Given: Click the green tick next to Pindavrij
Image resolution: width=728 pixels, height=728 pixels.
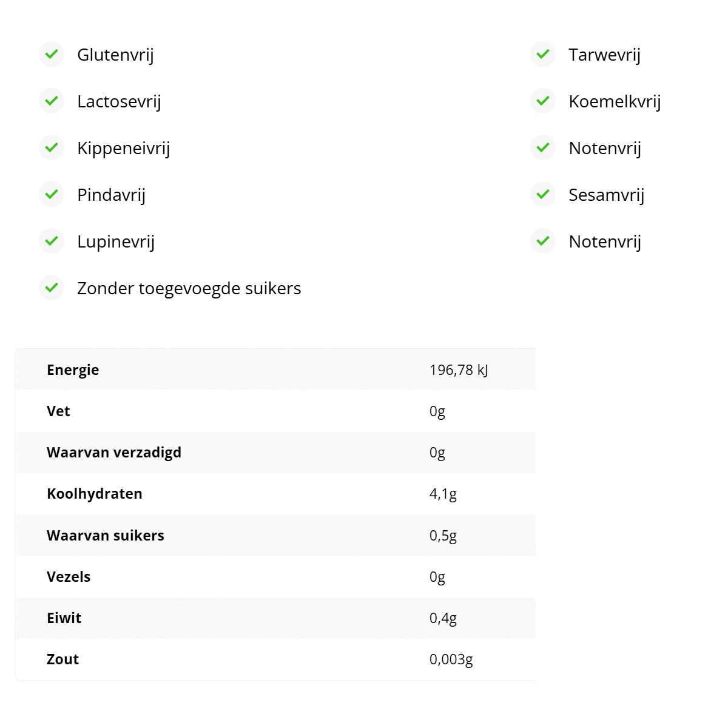Looking at the screenshot, I should 52,194.
